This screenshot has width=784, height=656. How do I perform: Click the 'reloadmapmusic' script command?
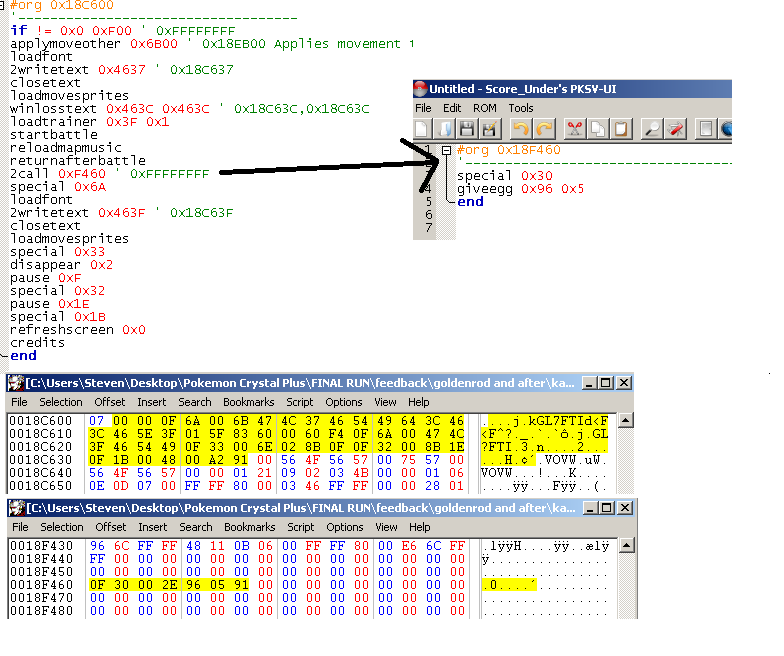coord(66,148)
